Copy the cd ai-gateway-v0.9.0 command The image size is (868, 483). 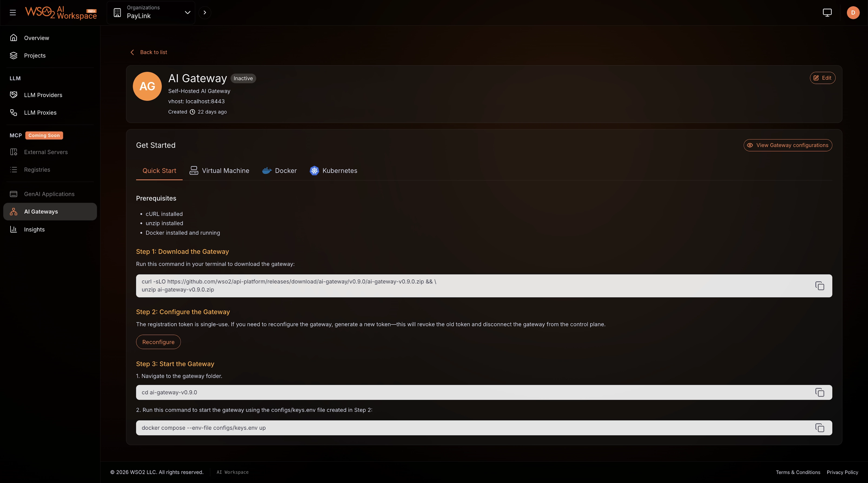(820, 392)
